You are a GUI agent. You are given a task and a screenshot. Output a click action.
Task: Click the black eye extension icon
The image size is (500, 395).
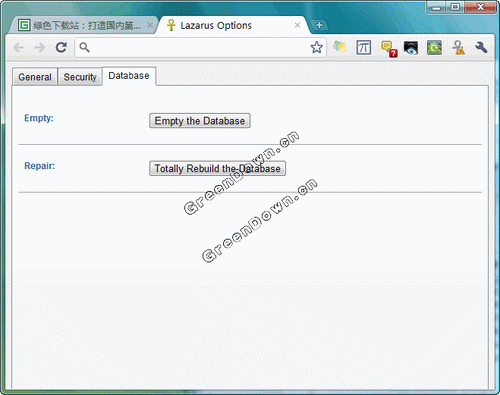coord(411,48)
